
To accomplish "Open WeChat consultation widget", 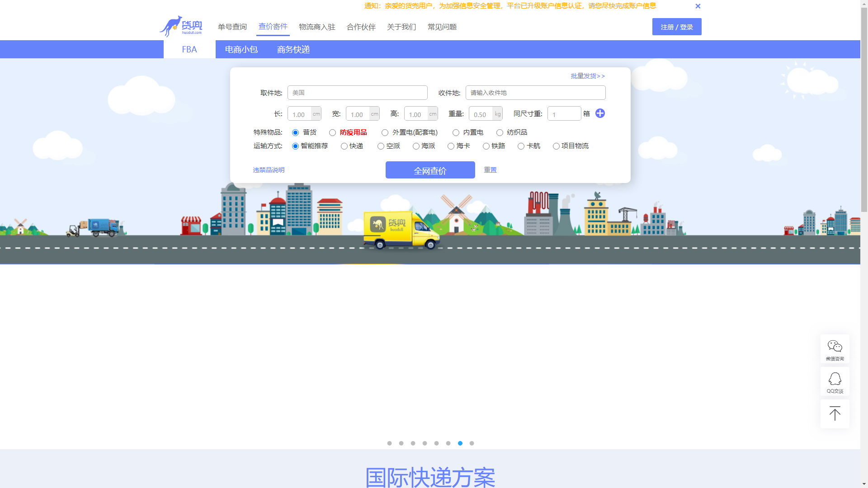I will [x=835, y=349].
